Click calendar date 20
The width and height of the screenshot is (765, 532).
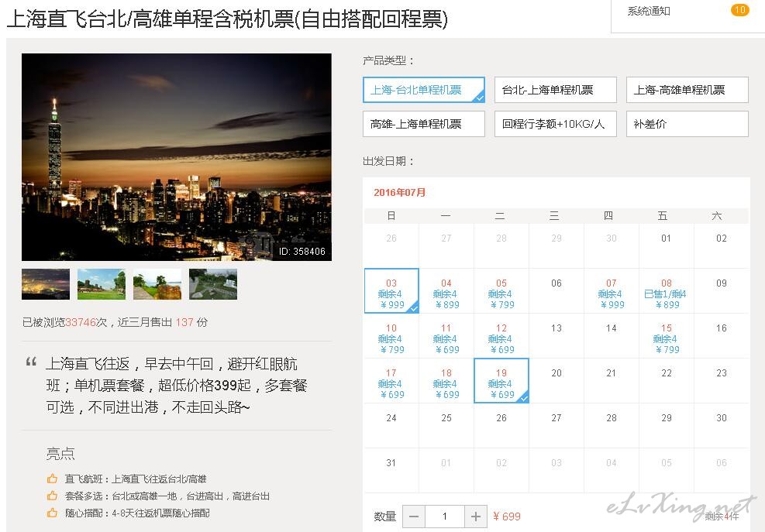tap(557, 380)
